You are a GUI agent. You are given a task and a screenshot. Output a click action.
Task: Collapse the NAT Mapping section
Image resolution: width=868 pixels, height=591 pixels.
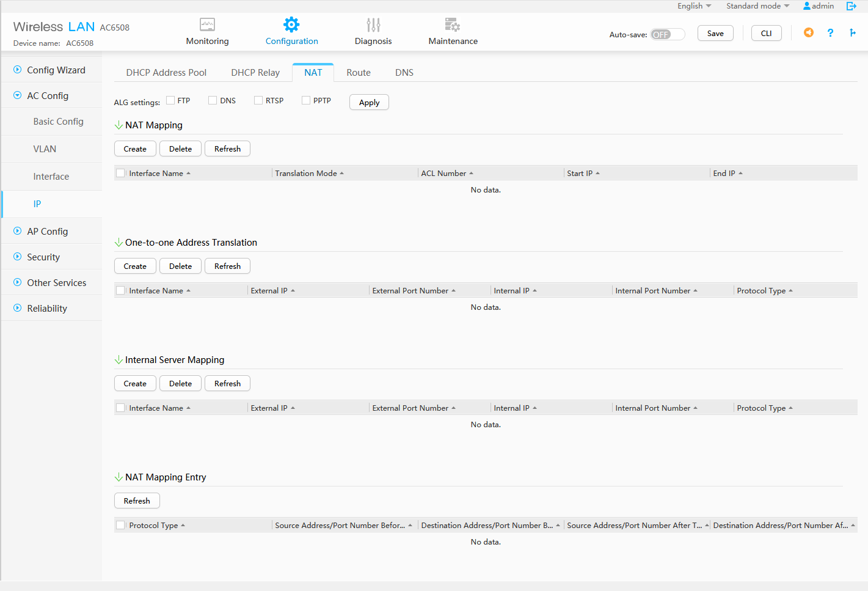pos(119,125)
